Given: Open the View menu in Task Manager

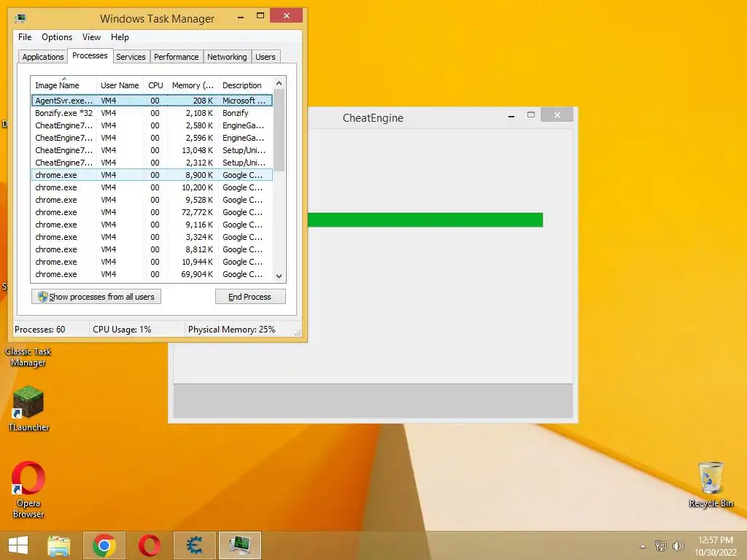Looking at the screenshot, I should click(x=91, y=37).
